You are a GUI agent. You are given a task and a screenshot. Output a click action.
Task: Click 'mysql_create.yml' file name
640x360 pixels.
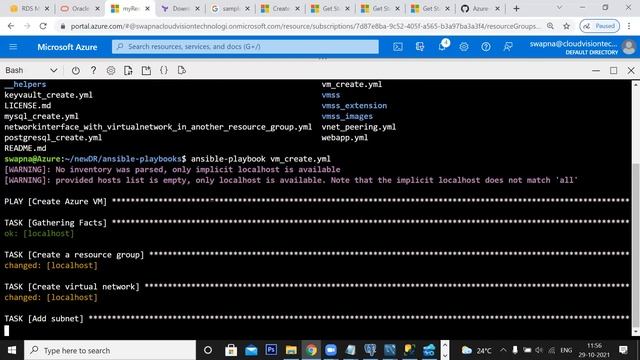pos(41,116)
